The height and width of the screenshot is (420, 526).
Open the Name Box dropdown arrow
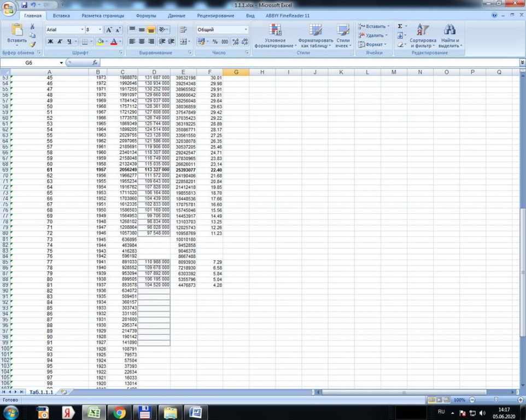pyautogui.click(x=61, y=63)
